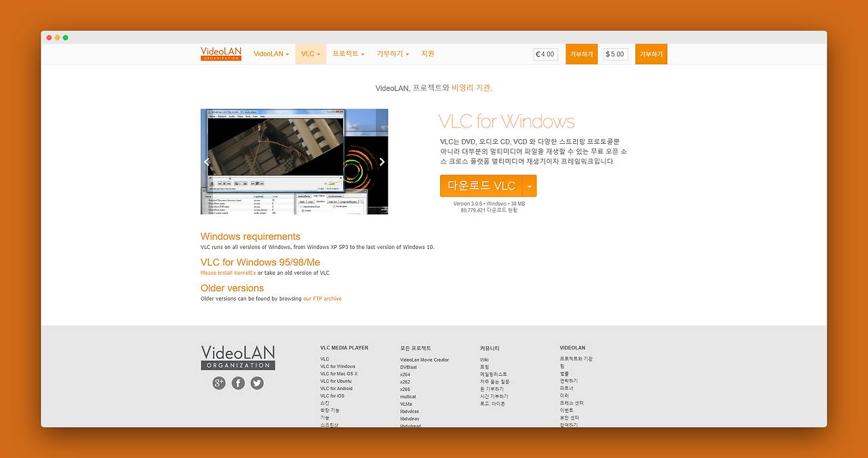This screenshot has height=458, width=868.
Task: Open 프레스 센터 footer link
Action: (x=571, y=403)
